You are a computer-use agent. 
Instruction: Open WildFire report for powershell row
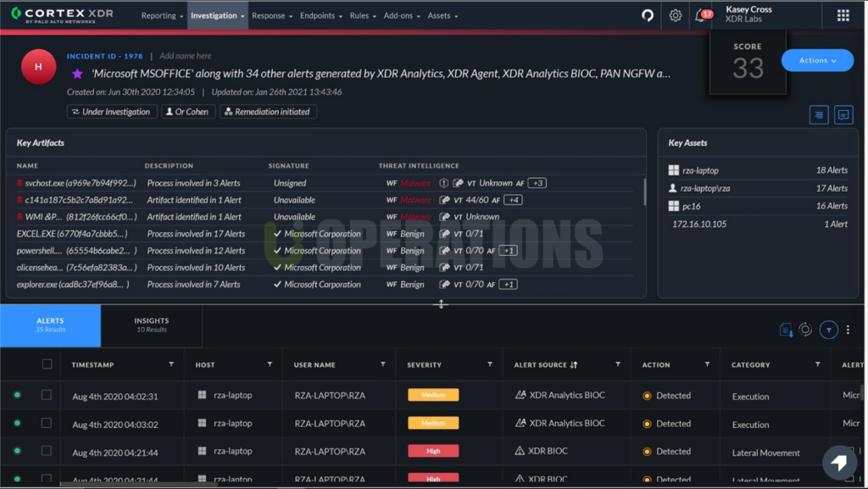[x=444, y=251]
